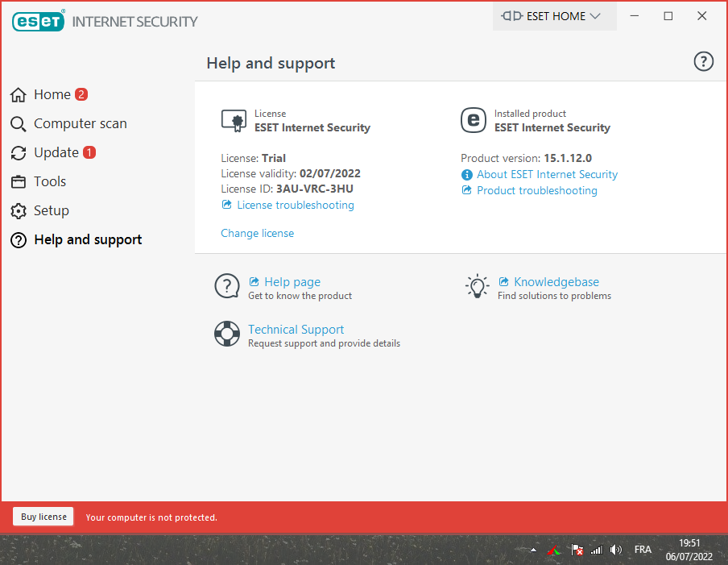The height and width of the screenshot is (565, 728).
Task: Click the Tools briefcase icon
Action: pos(18,181)
